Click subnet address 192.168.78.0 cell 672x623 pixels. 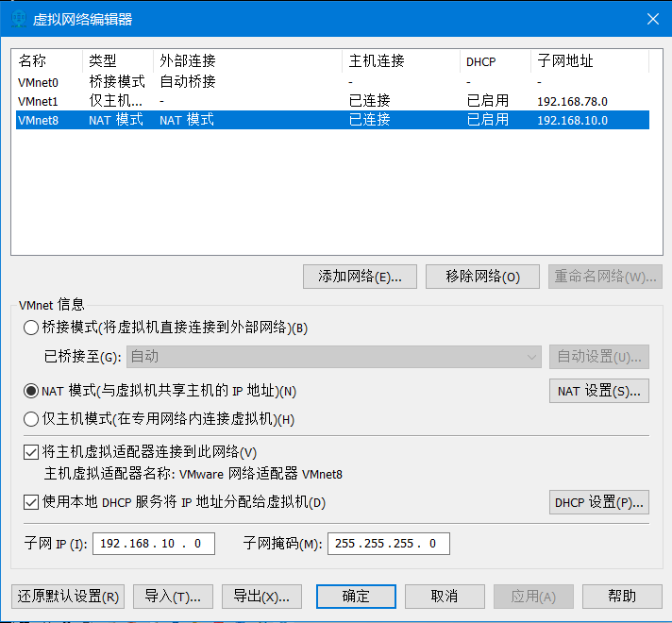click(x=573, y=102)
